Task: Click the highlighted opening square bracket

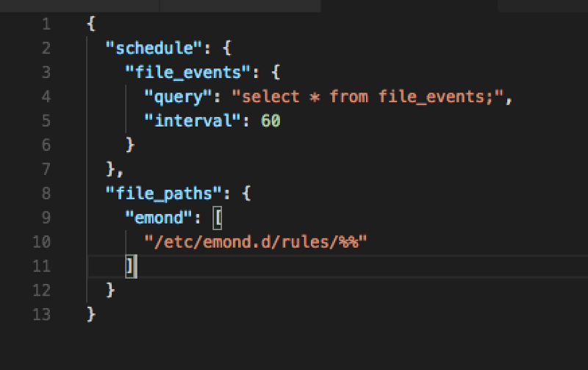Action: tap(217, 218)
